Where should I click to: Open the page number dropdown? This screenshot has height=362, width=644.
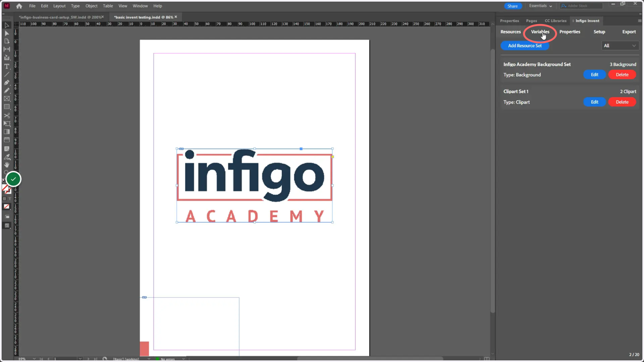click(x=80, y=359)
